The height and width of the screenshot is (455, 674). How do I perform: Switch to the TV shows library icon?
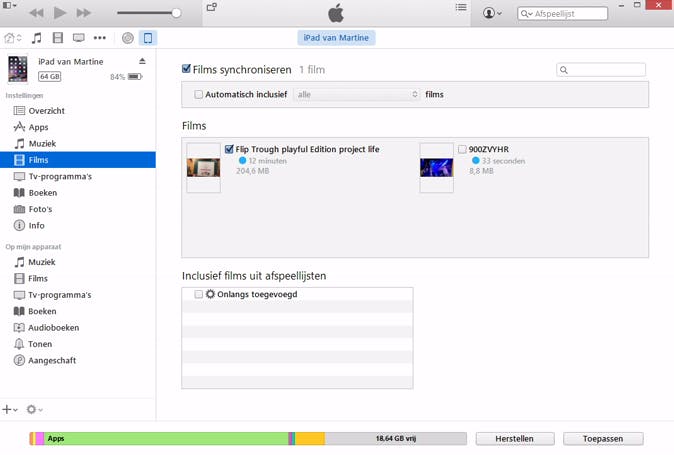pyautogui.click(x=79, y=38)
